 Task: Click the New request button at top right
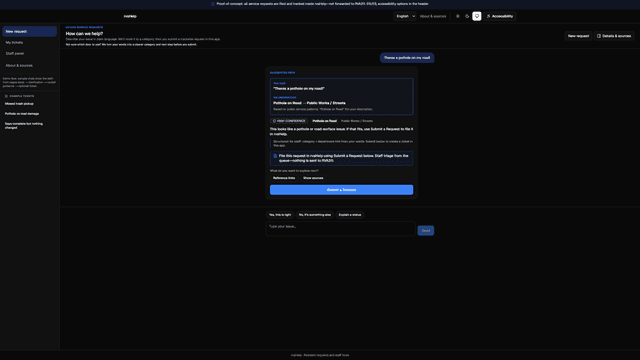click(578, 36)
